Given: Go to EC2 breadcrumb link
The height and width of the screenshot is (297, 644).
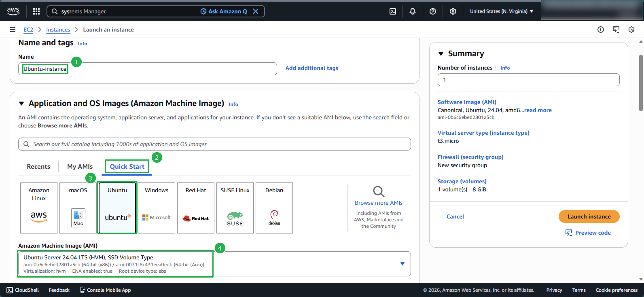Looking at the screenshot, I should click(x=28, y=30).
